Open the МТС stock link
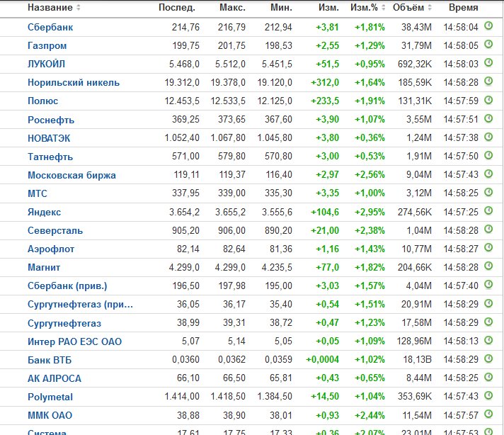The image size is (504, 435). pos(38,193)
